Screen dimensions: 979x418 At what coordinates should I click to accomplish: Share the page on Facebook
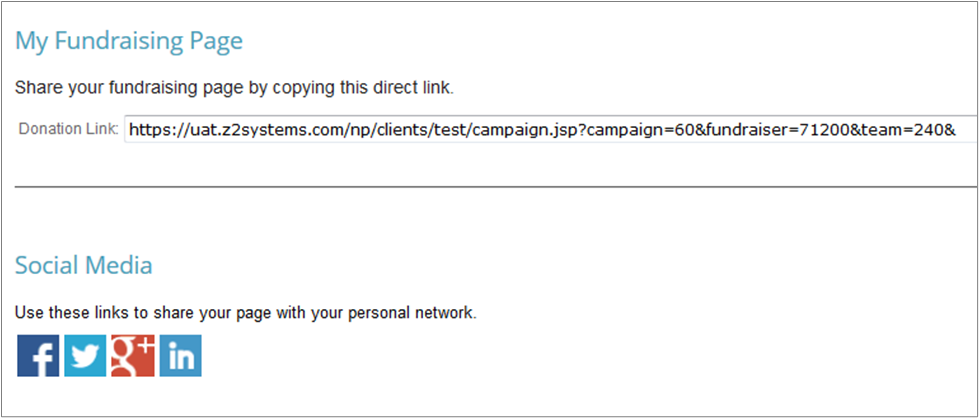38,356
